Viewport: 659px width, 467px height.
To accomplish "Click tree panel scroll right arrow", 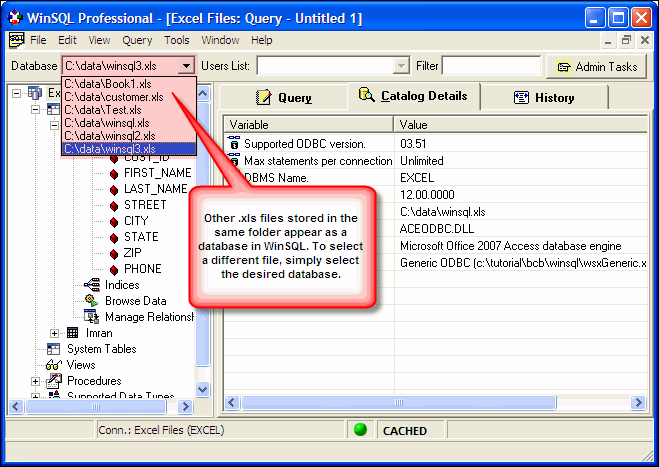I will [185, 406].
